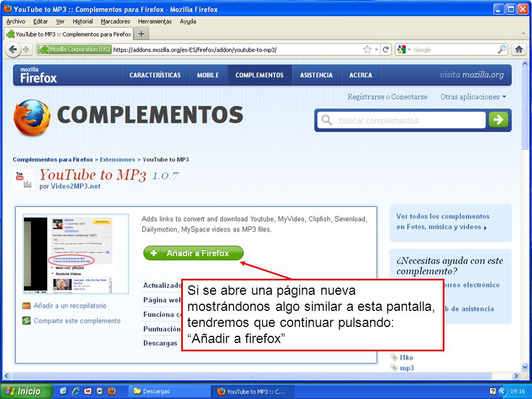This screenshot has width=532, height=399.
Task: Switch to YouTube to MP3 taskbar button
Action: [253, 391]
